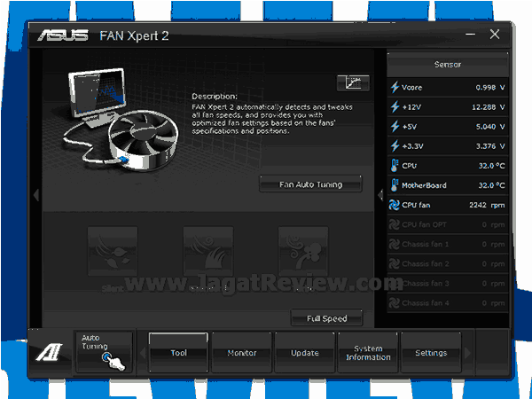This screenshot has height=399, width=532.
Task: Click the Auto Tuning shortcut button
Action: [104, 352]
